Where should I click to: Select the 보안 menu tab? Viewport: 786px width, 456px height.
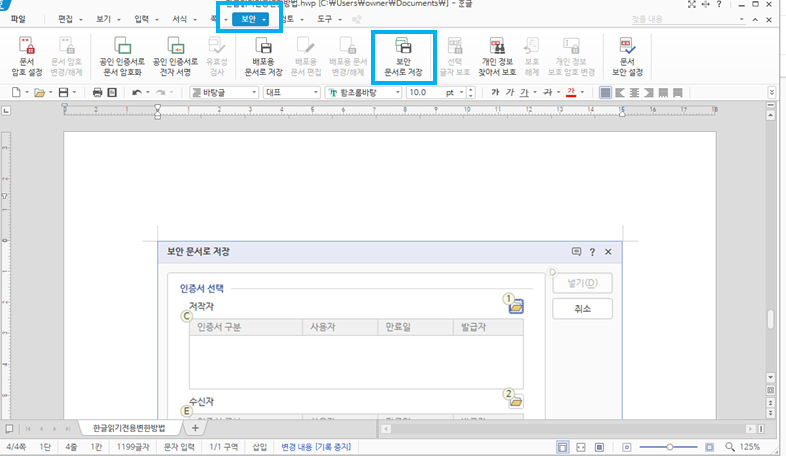coord(250,19)
